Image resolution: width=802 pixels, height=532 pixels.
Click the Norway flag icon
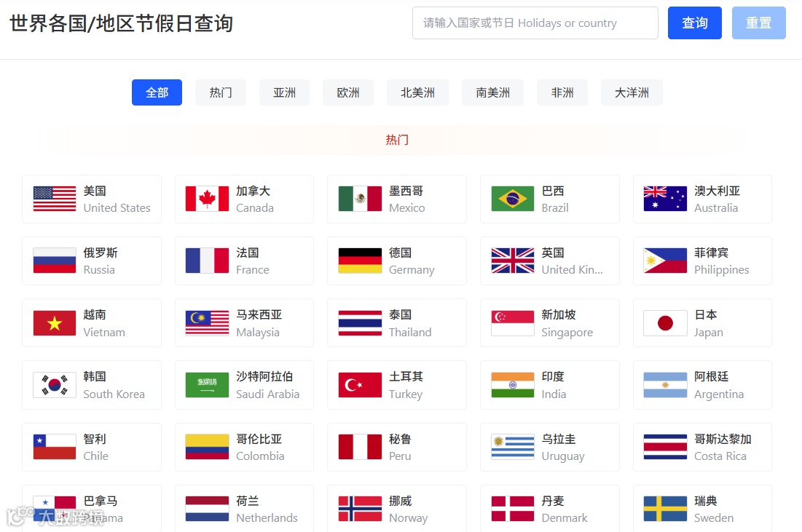tap(360, 509)
